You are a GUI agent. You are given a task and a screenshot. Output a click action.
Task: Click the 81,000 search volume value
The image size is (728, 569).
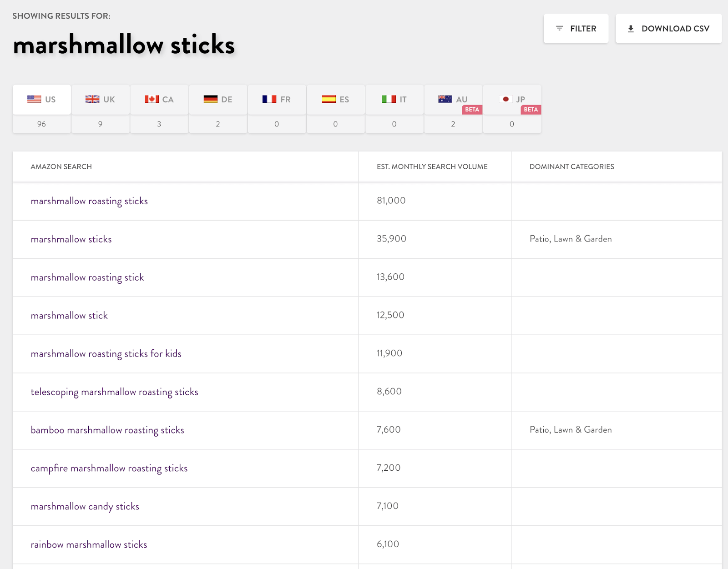(391, 201)
